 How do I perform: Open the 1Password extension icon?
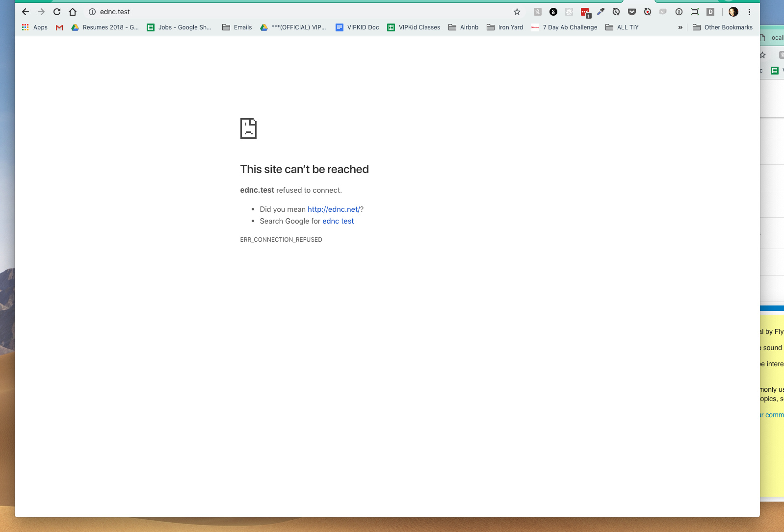679,12
